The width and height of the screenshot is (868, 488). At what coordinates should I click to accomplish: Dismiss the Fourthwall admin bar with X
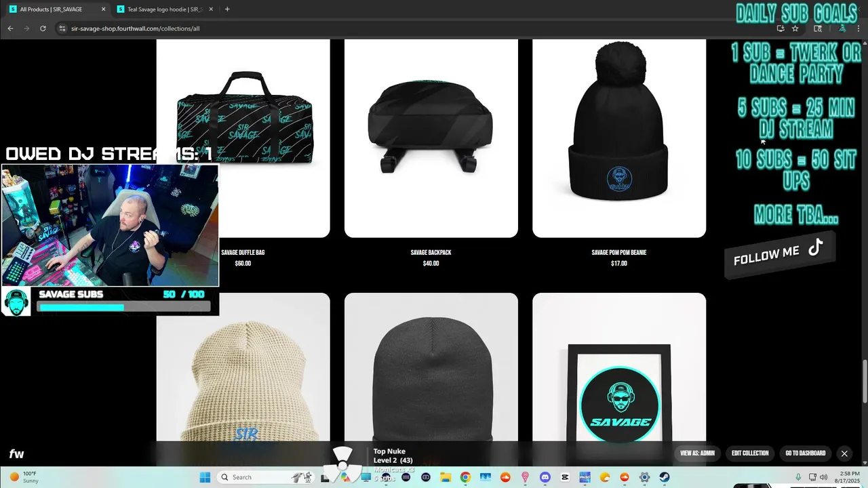(844, 453)
